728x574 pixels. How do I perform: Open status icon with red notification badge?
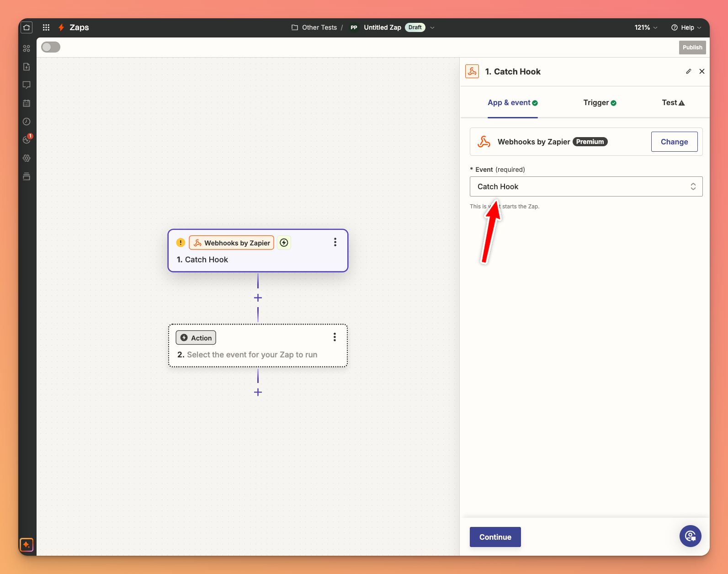27,139
